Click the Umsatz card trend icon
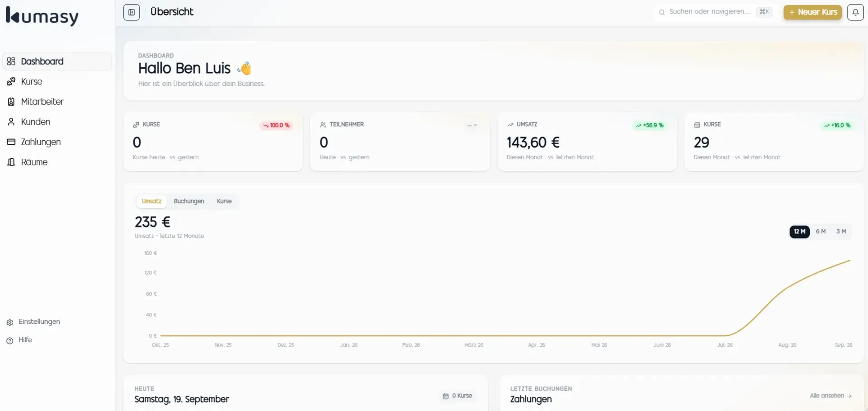Viewport: 868px width, 411px height. coord(510,125)
